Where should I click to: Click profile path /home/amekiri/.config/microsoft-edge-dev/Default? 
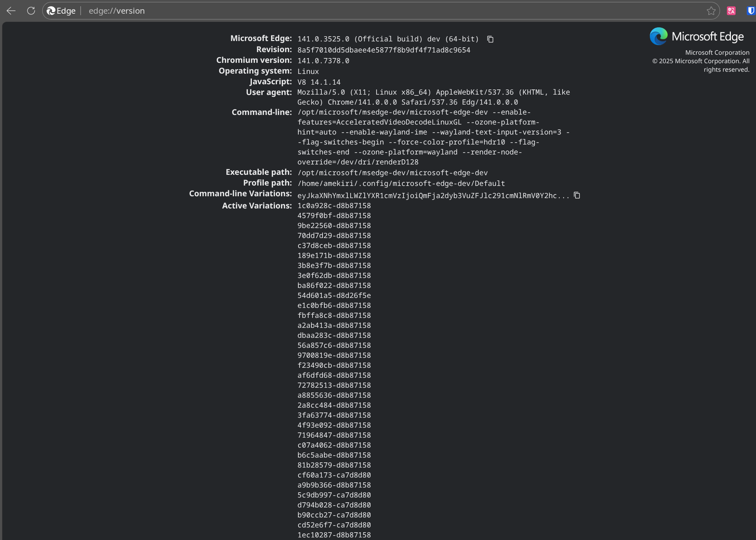401,183
